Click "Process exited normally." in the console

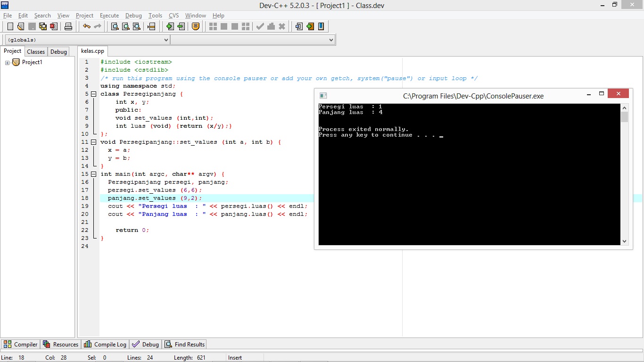(363, 129)
